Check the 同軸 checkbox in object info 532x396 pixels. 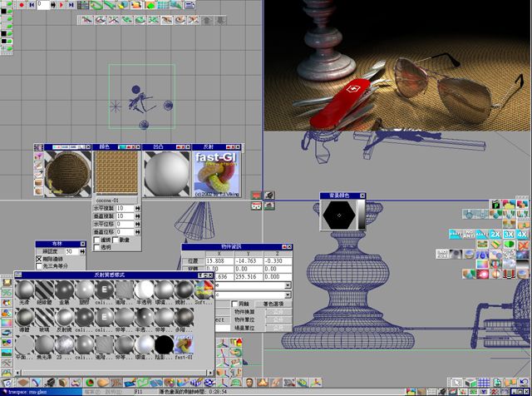pos(235,304)
